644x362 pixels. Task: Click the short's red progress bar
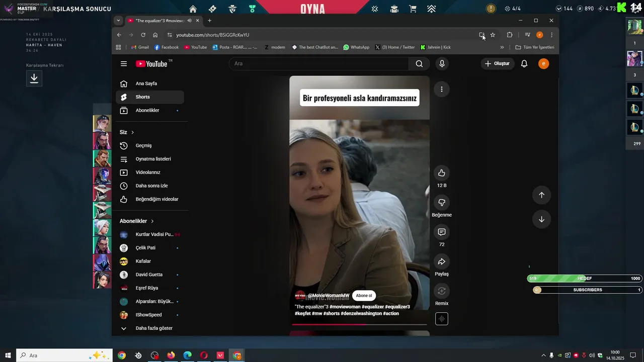(359, 324)
